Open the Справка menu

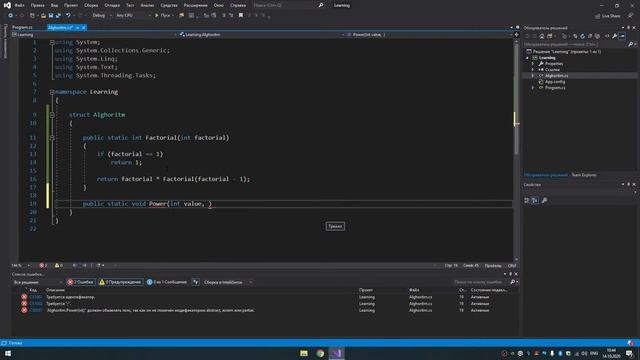click(238, 5)
